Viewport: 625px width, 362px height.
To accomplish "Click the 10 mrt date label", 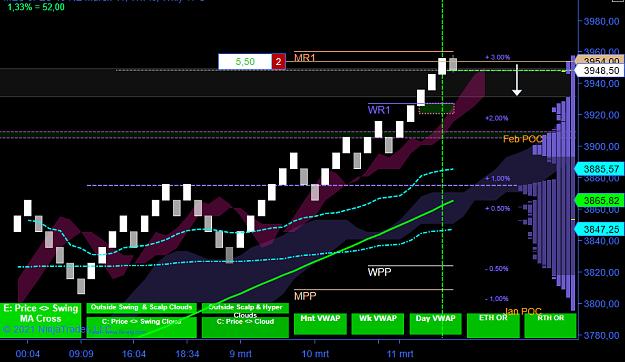I will pos(315,354).
